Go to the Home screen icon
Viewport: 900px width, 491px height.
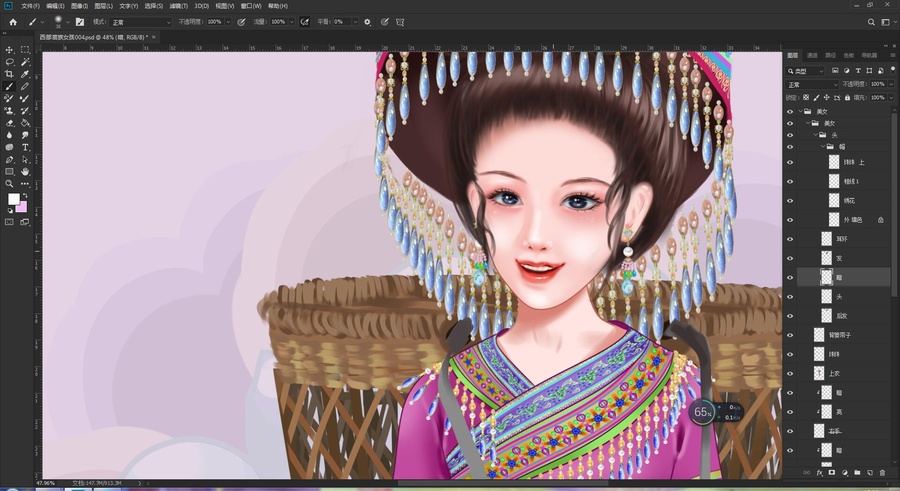(13, 22)
